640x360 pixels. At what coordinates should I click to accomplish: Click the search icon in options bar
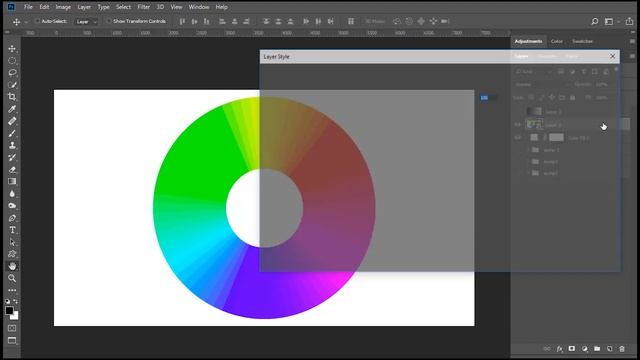595,21
